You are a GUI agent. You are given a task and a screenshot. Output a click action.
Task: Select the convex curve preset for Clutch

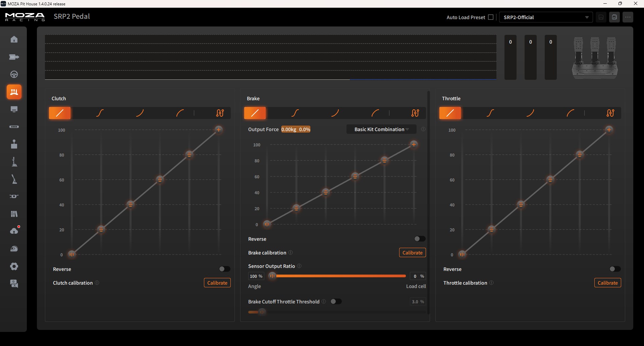tap(180, 113)
